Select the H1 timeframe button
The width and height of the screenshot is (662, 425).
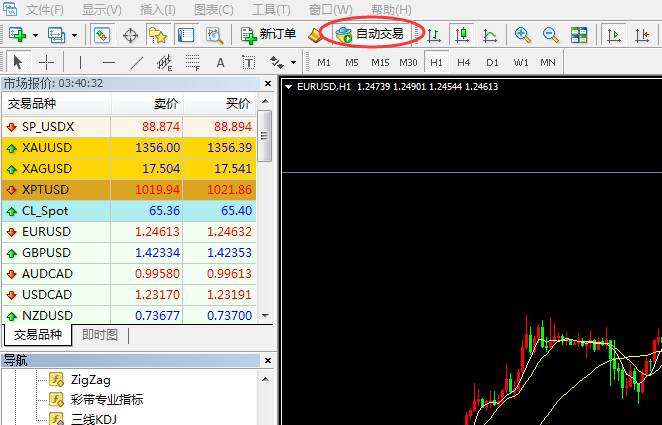pyautogui.click(x=436, y=62)
